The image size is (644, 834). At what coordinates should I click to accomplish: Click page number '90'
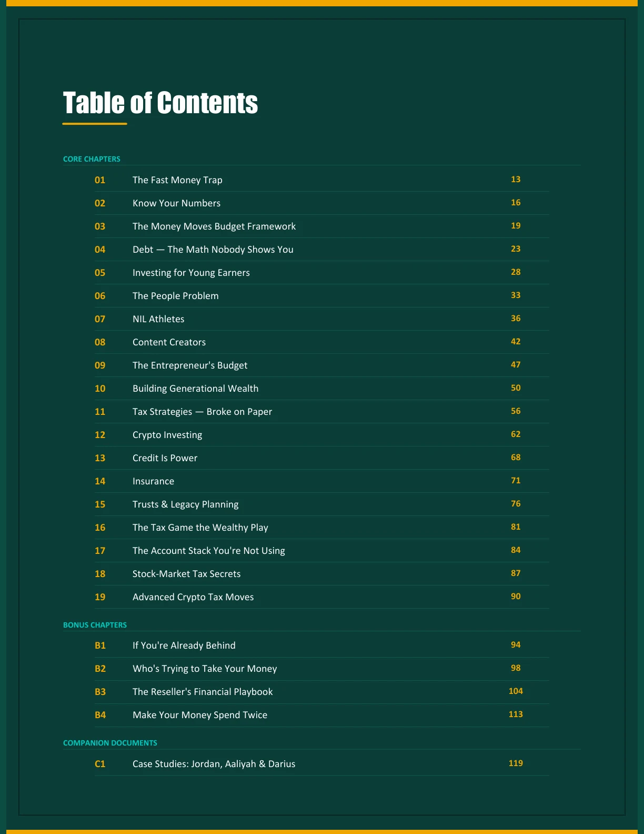pyautogui.click(x=516, y=597)
